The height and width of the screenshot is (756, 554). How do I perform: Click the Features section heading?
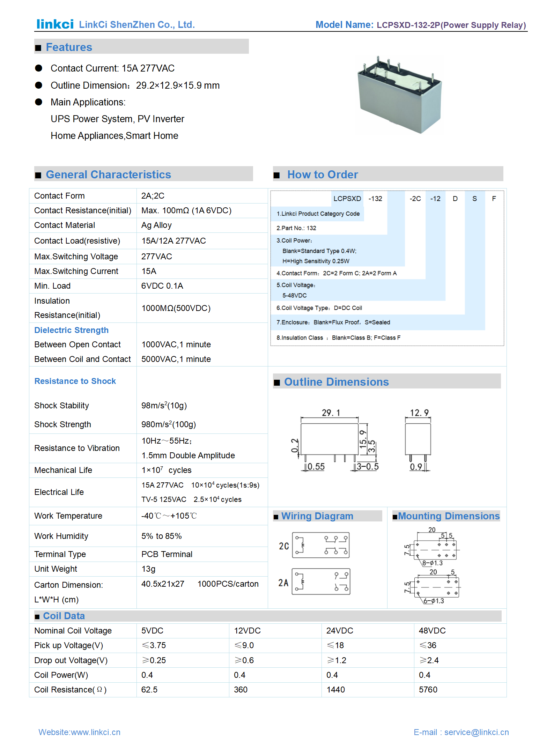(x=69, y=47)
